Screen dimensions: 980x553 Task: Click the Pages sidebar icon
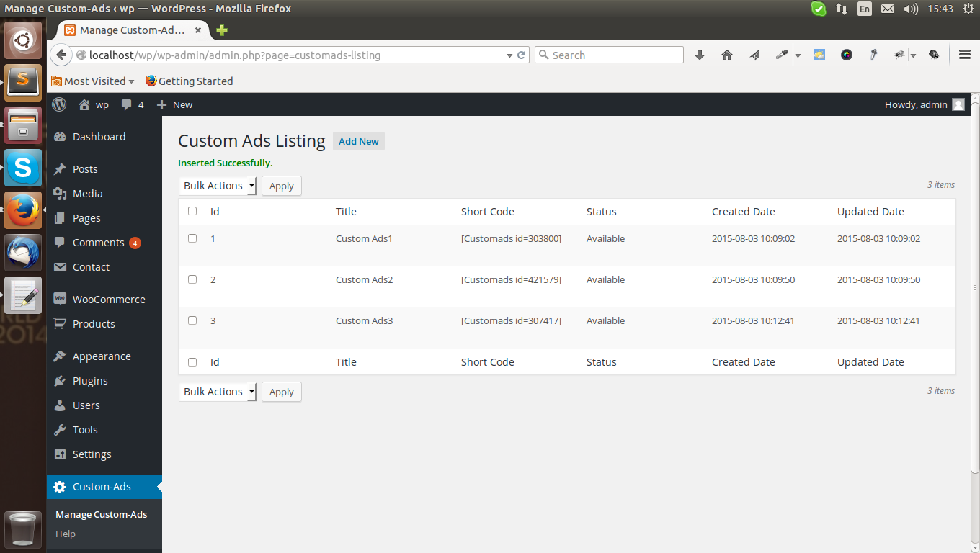(x=60, y=218)
